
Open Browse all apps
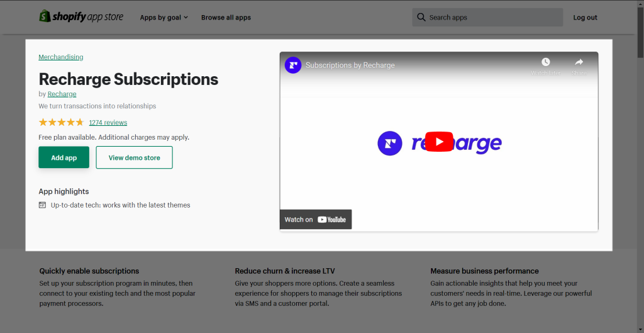pyautogui.click(x=226, y=17)
